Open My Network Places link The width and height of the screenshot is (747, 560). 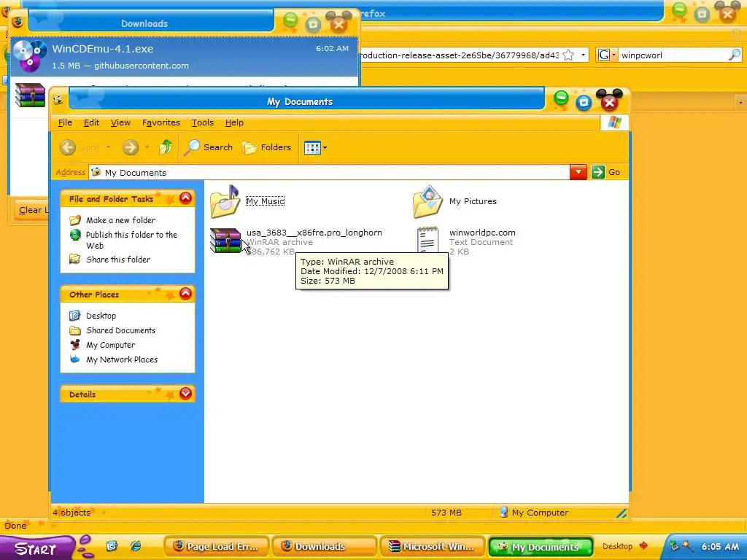tap(122, 359)
